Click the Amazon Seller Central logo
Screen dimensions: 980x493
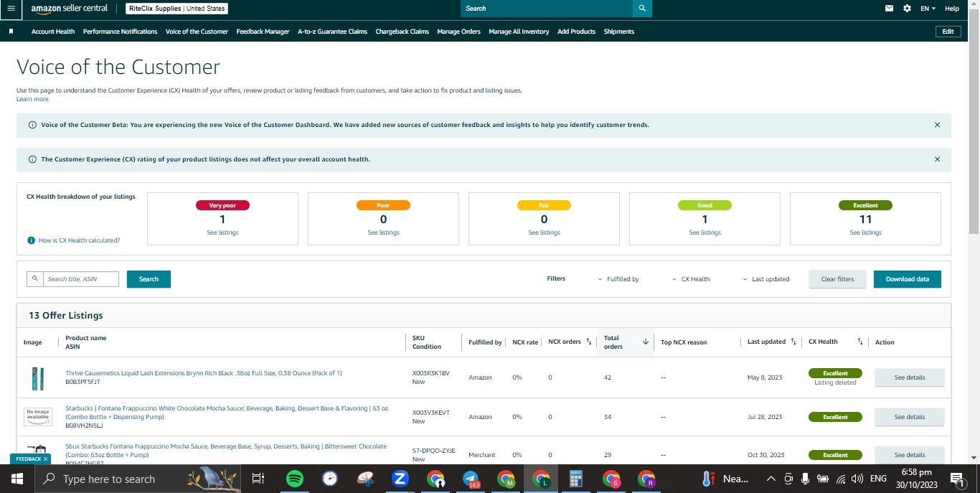click(x=70, y=9)
